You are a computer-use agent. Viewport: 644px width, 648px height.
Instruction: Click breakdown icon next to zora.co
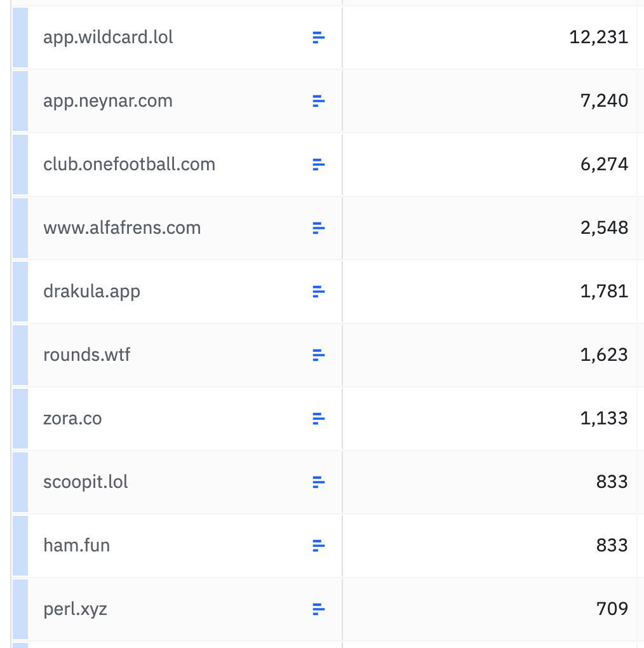[319, 419]
